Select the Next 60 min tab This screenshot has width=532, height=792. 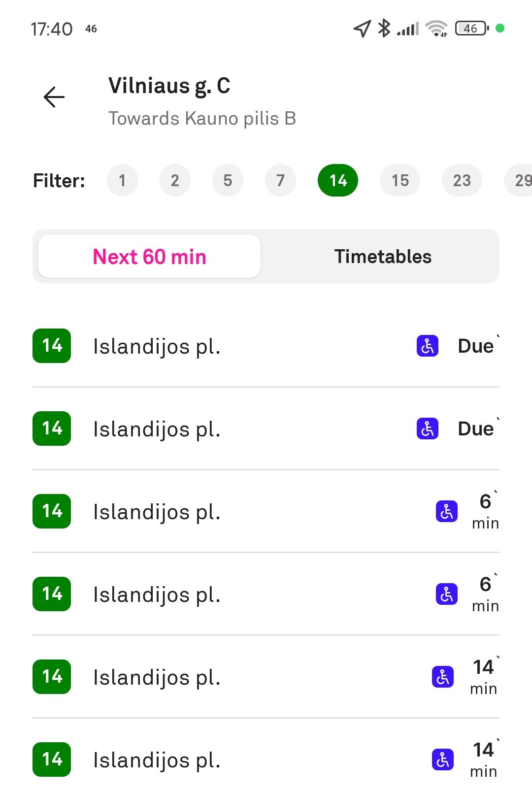(x=149, y=257)
